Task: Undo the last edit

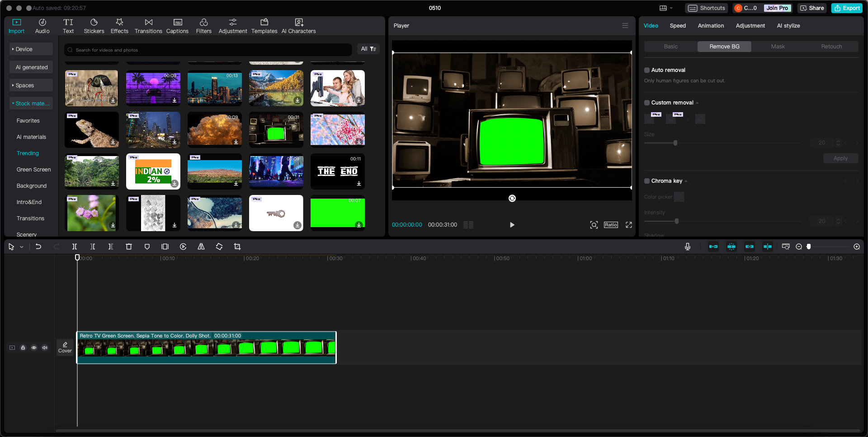Action: (x=38, y=247)
